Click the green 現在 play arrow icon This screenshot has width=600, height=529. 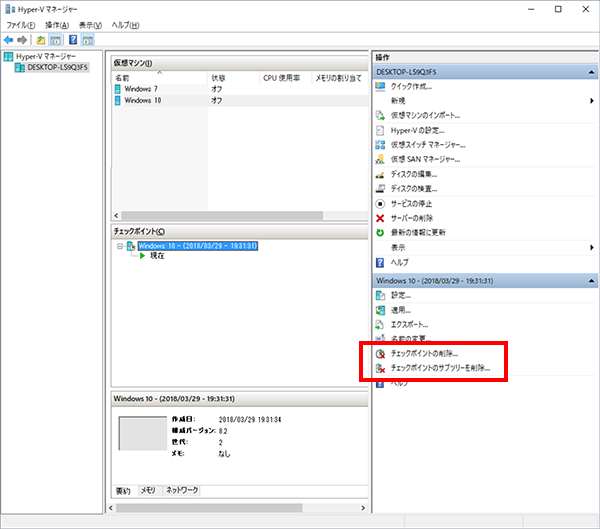click(x=142, y=256)
